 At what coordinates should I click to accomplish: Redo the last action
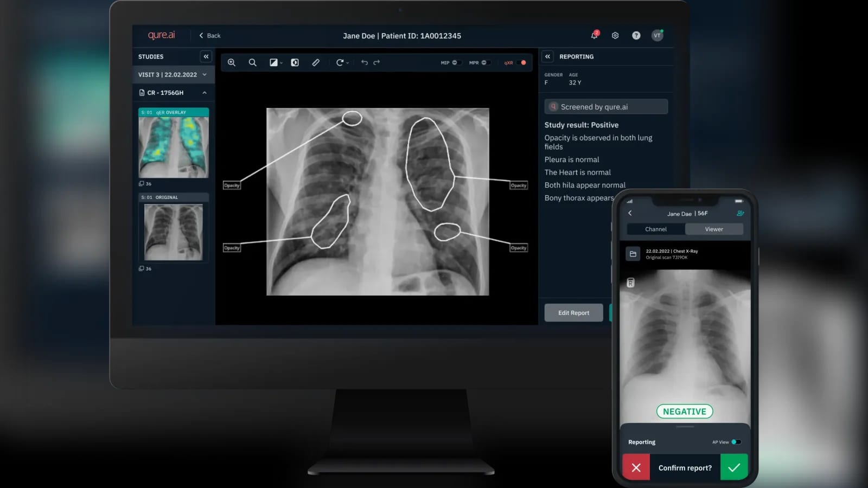(376, 62)
